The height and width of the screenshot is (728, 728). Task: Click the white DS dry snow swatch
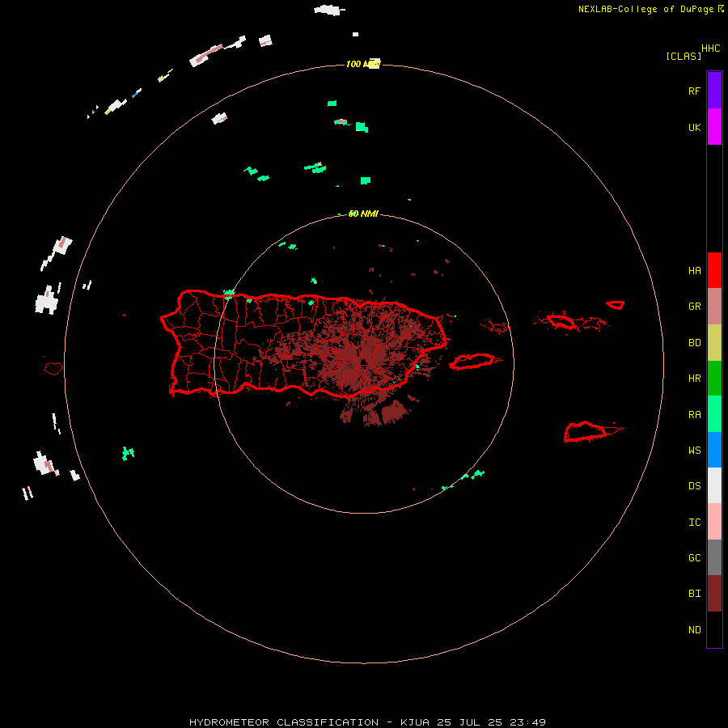(x=714, y=485)
